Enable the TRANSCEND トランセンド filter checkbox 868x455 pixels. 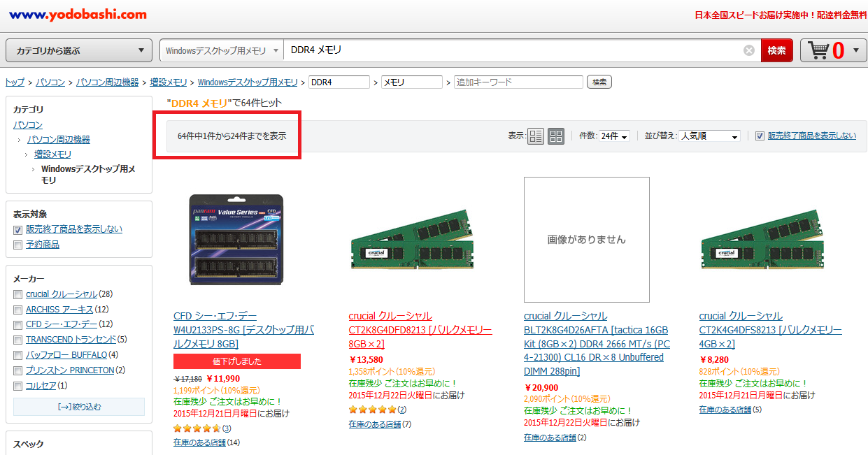pos(18,340)
